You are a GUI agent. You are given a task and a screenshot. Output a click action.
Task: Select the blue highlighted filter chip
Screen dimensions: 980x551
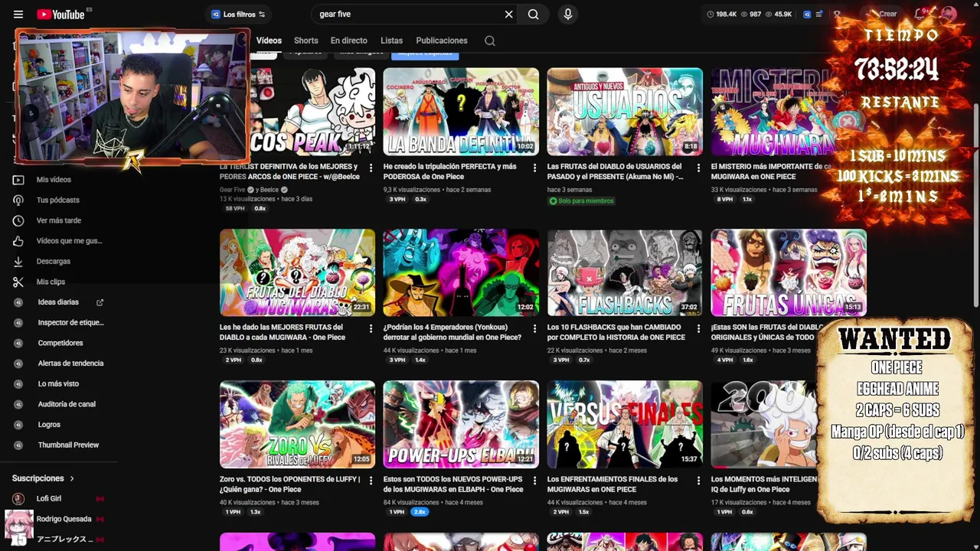[x=425, y=53]
